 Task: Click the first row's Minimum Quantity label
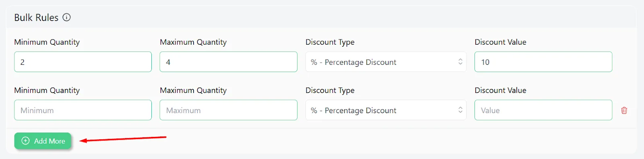(47, 42)
